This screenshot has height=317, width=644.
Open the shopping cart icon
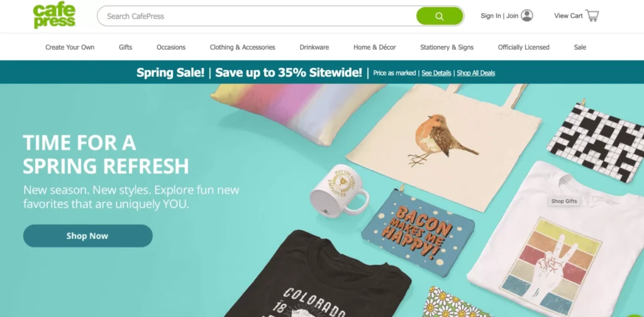click(x=592, y=16)
